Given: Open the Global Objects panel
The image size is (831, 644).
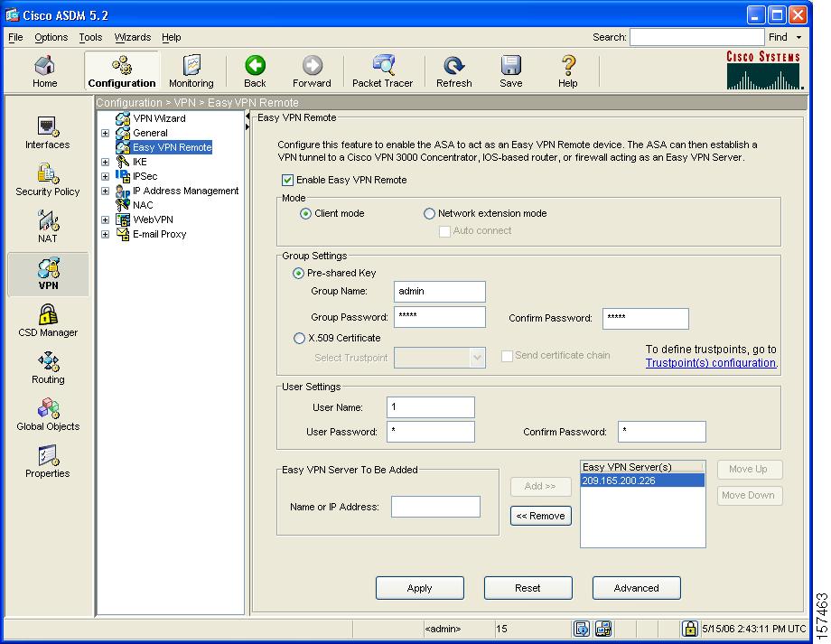Looking at the screenshot, I should [x=48, y=415].
